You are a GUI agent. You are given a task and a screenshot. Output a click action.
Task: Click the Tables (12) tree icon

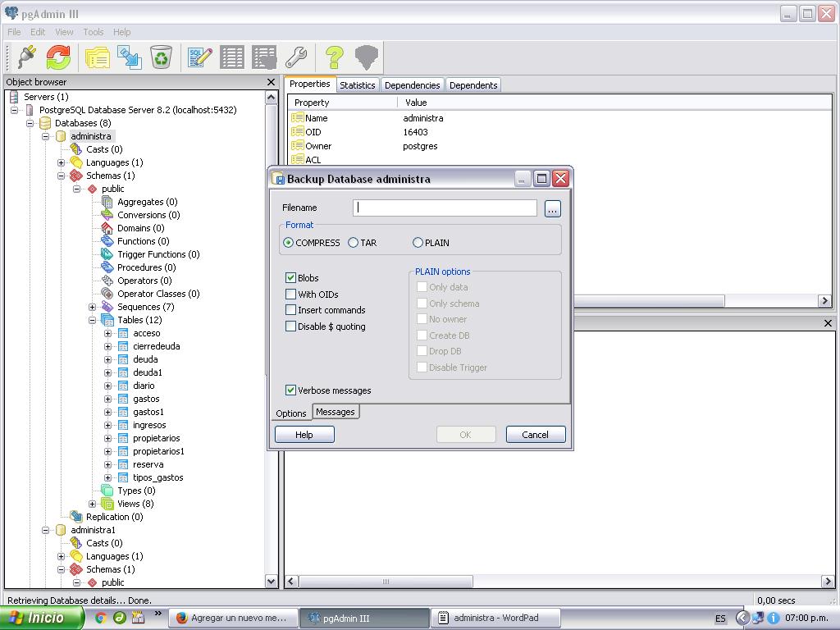[107, 320]
